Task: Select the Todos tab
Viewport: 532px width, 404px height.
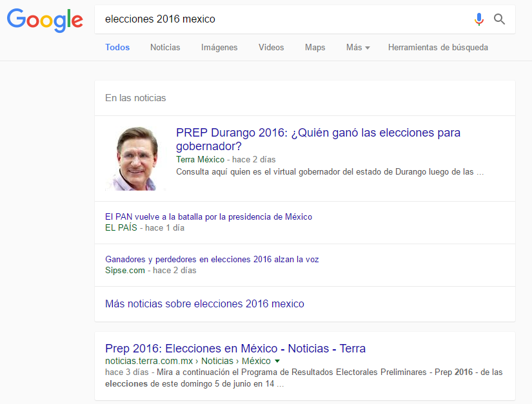Action: 117,48
